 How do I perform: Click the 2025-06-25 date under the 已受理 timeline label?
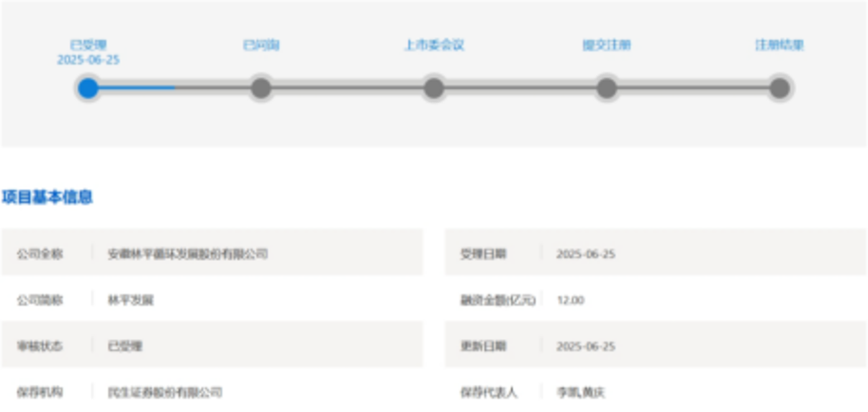(88, 60)
